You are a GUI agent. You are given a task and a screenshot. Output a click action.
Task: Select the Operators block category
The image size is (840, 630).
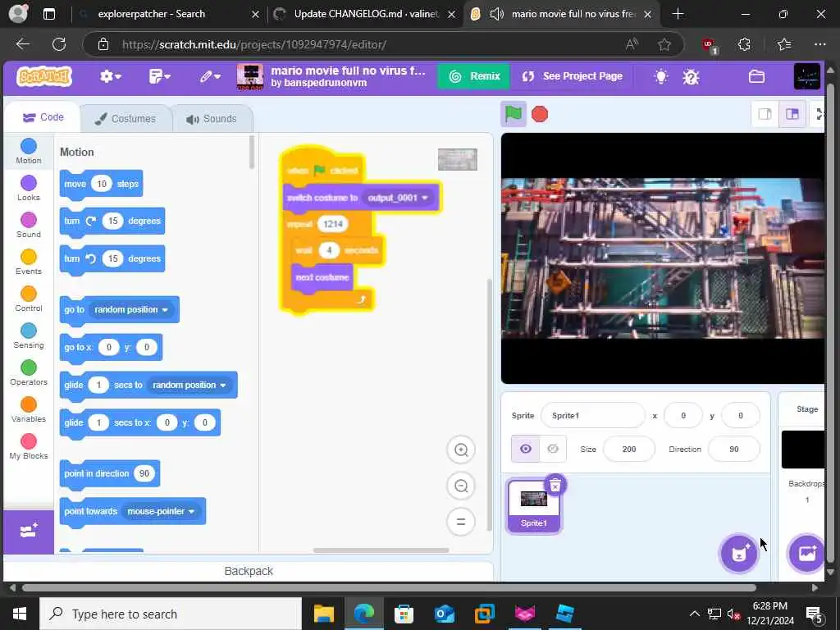point(29,373)
